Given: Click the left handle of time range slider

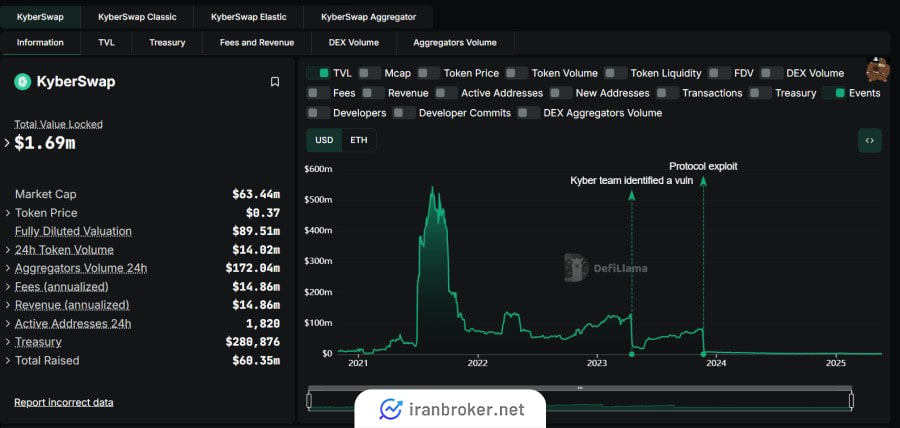Looking at the screenshot, I should (309, 400).
